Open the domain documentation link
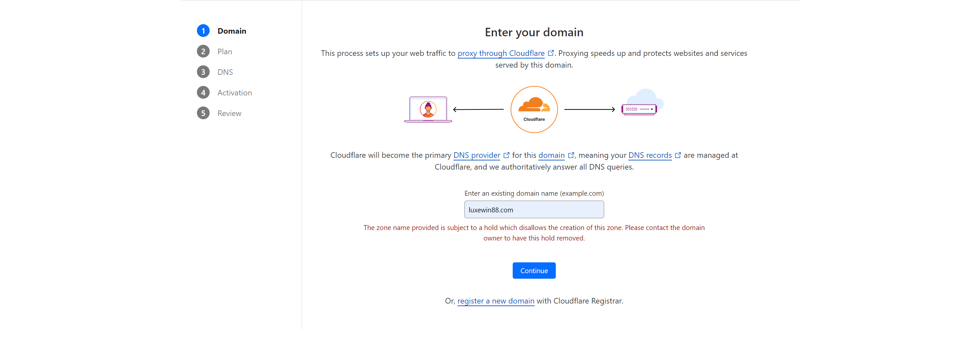980x346 pixels. (x=551, y=155)
